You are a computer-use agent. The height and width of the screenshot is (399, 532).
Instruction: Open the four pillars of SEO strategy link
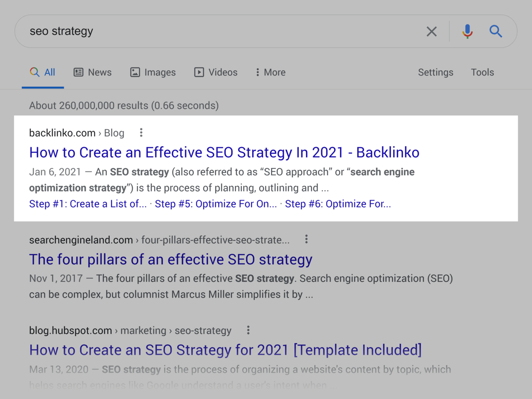(x=170, y=259)
